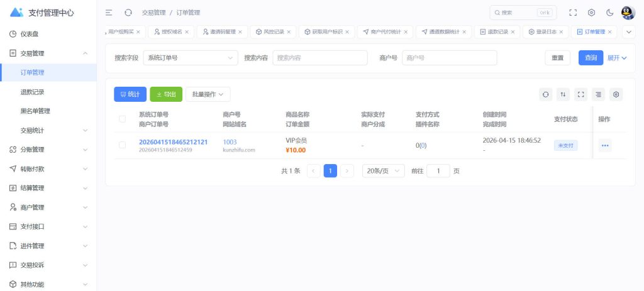Click the green 导出 button
Image resolution: width=644 pixels, height=291 pixels.
pos(166,94)
